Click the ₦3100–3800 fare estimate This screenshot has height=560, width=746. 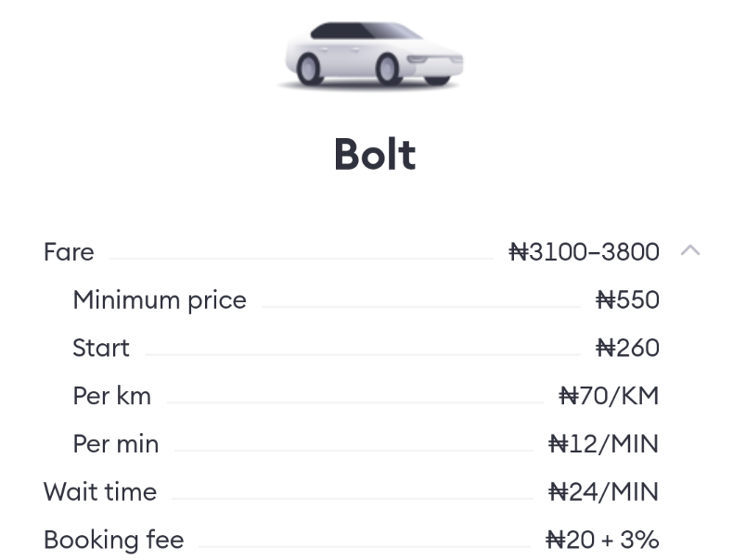(585, 251)
